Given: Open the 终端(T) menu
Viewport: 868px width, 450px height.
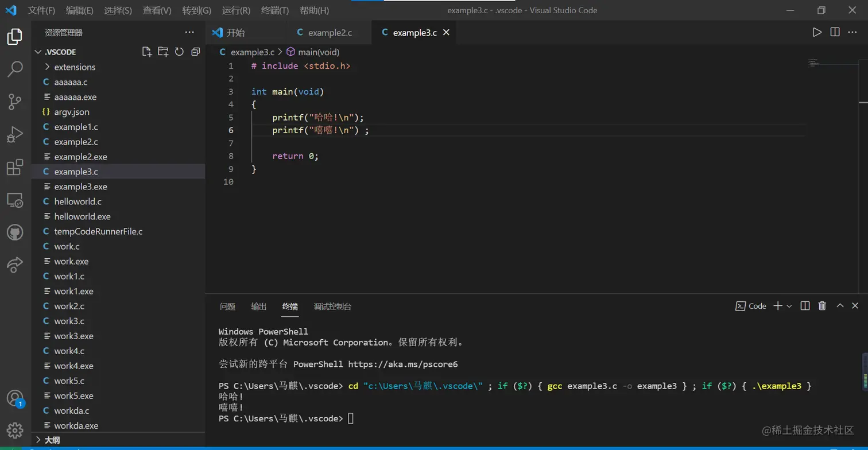Looking at the screenshot, I should 275,10.
